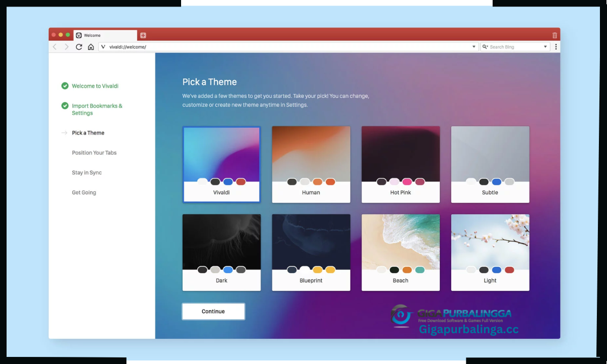Go to Stay in Sync step
Screen dimensions: 607x364
(86, 172)
